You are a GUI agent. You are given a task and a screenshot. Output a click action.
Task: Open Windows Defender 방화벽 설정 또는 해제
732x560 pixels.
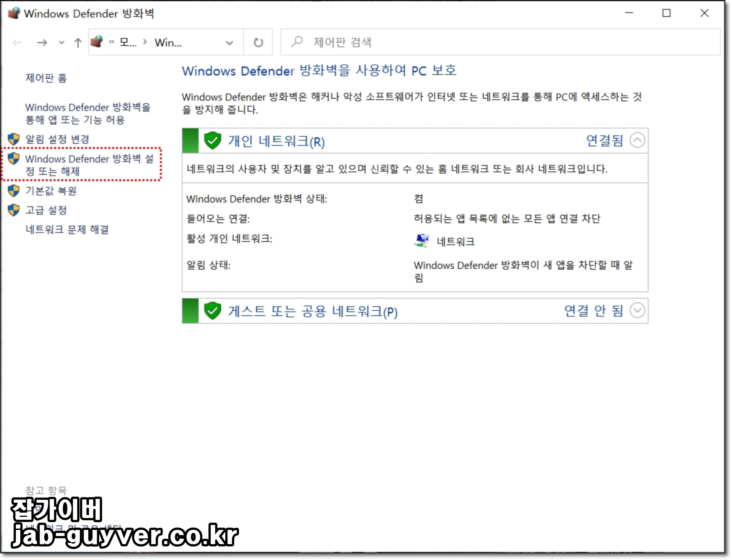[89, 165]
